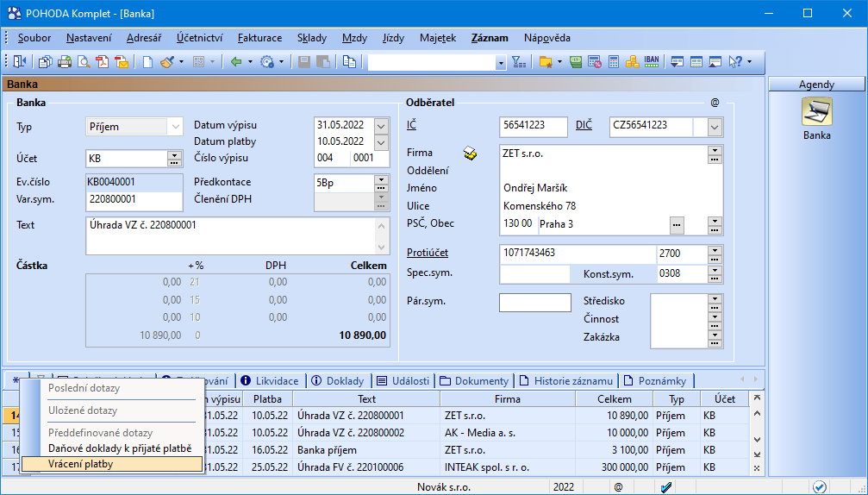Switch to the Doklady tab
This screenshot has width=868, height=495.
pos(338,380)
